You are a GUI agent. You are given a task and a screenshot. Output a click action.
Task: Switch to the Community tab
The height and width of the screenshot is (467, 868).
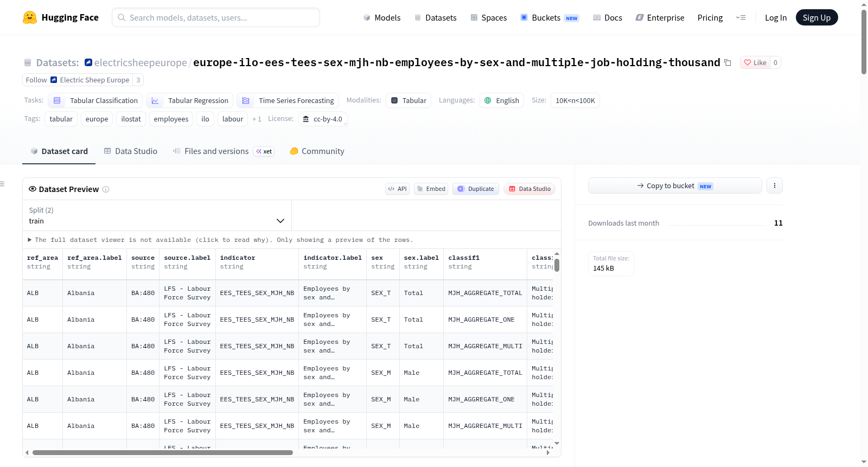pos(317,151)
